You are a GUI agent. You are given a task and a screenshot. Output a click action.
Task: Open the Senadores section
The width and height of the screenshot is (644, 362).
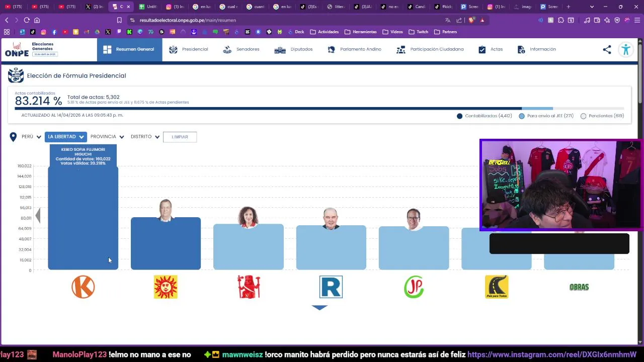[x=241, y=49]
